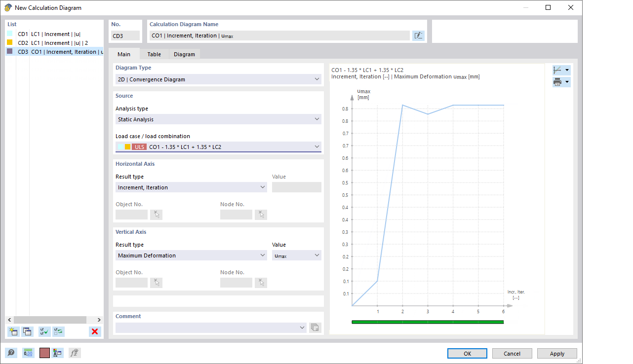Create a new calculation diagram
633x364 pixels.
[13, 331]
